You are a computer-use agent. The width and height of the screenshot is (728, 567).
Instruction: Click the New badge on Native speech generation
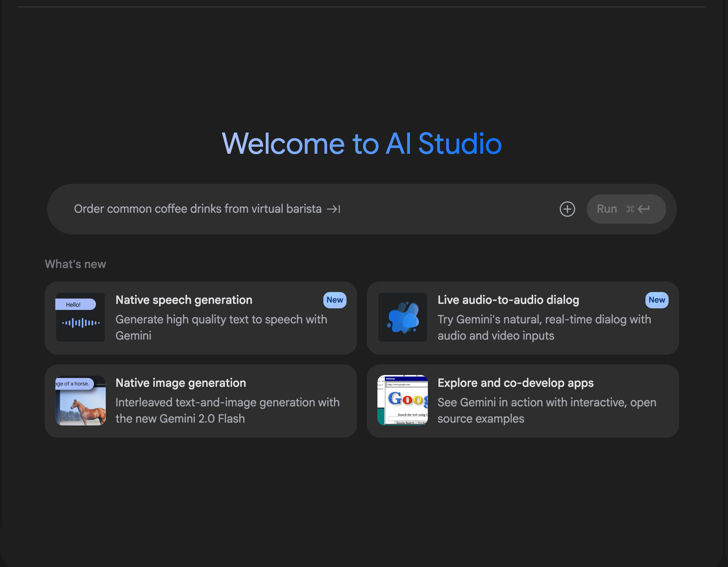click(x=335, y=300)
